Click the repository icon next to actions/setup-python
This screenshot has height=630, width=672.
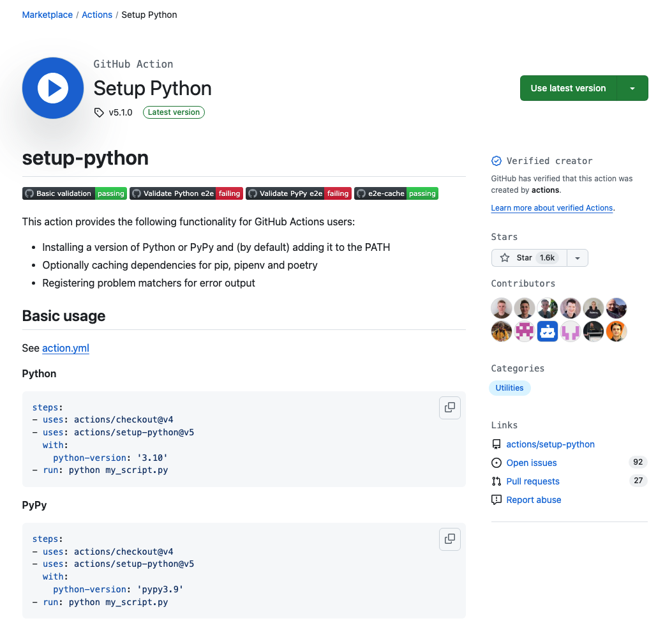[x=497, y=444]
